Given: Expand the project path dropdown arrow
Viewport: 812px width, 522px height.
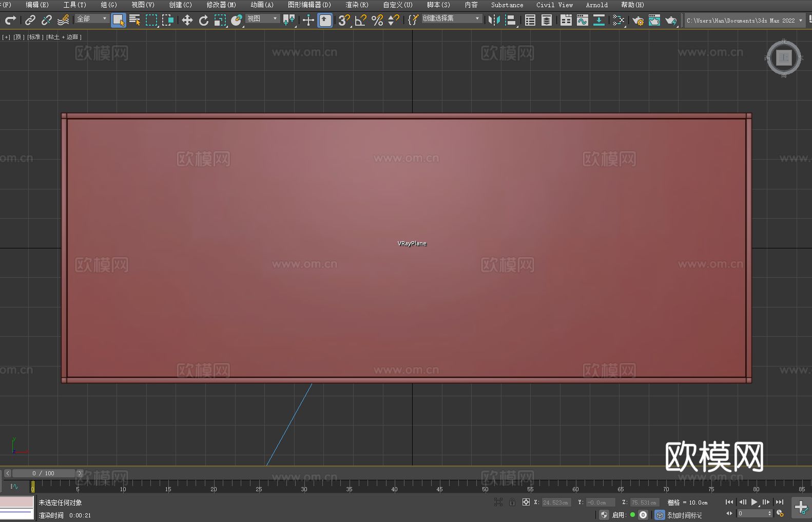Looking at the screenshot, I should pos(800,21).
